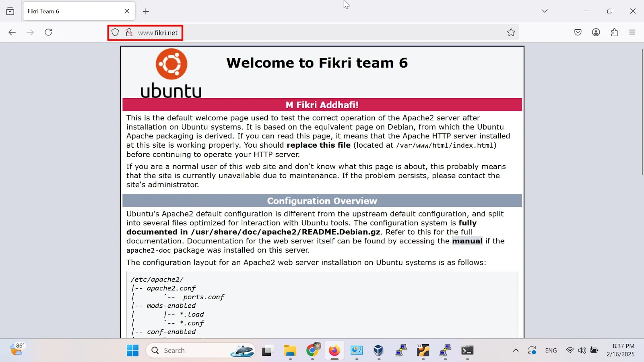
Task: Open the first PuTTY taskbar icon
Action: pyautogui.click(x=401, y=351)
